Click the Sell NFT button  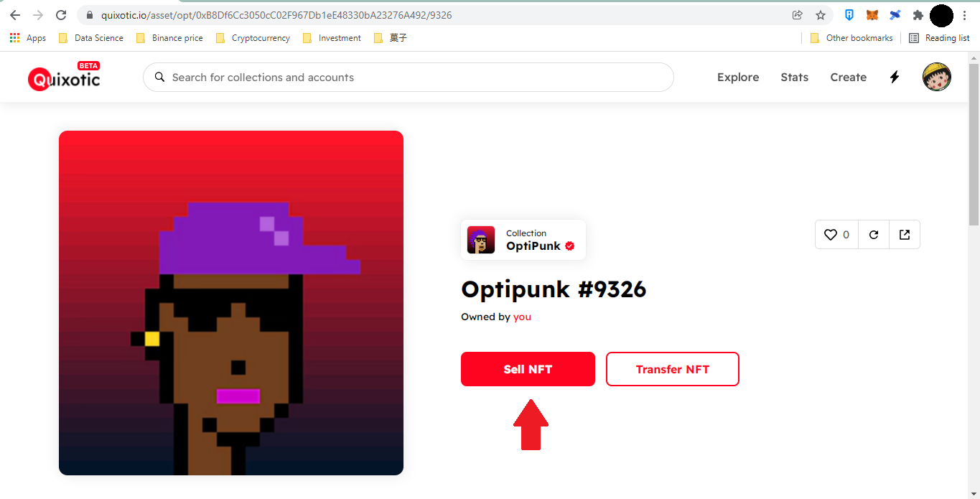click(528, 369)
